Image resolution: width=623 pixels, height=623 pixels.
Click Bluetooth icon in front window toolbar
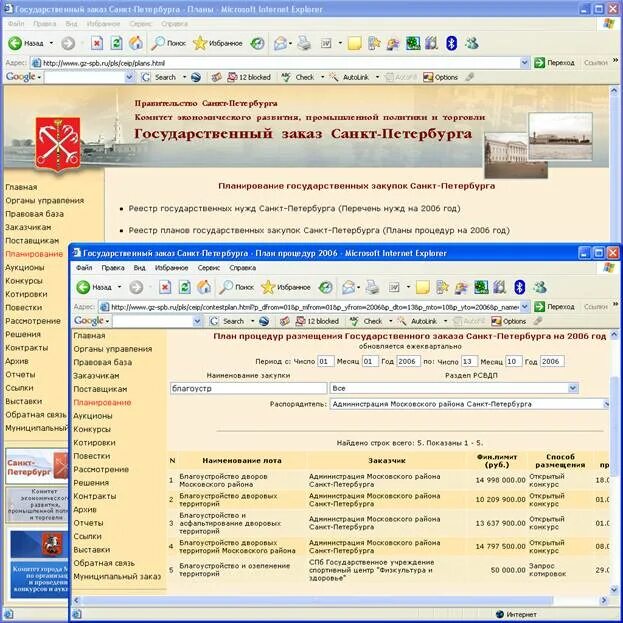[x=520, y=287]
